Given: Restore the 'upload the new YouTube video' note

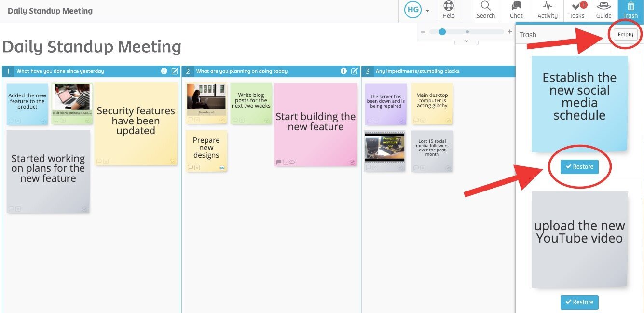Looking at the screenshot, I should point(579,302).
